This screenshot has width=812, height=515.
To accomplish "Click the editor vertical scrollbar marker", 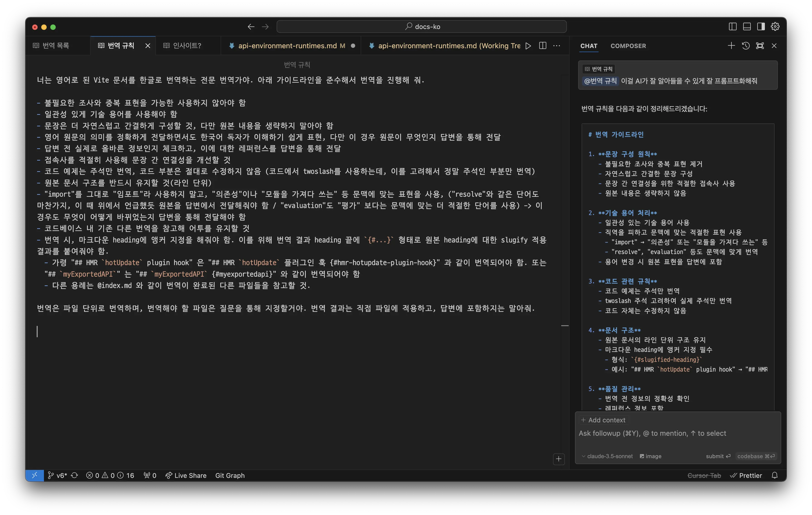I will click(x=565, y=326).
